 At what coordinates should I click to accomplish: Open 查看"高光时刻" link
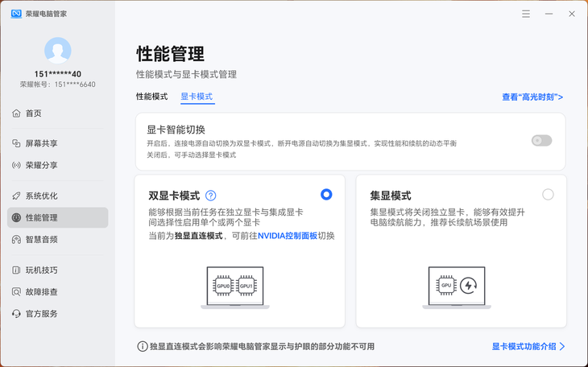point(532,97)
